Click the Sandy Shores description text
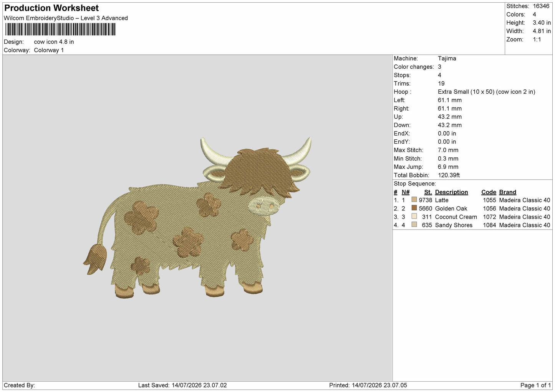Image resolution: width=555 pixels, height=392 pixels. point(454,225)
